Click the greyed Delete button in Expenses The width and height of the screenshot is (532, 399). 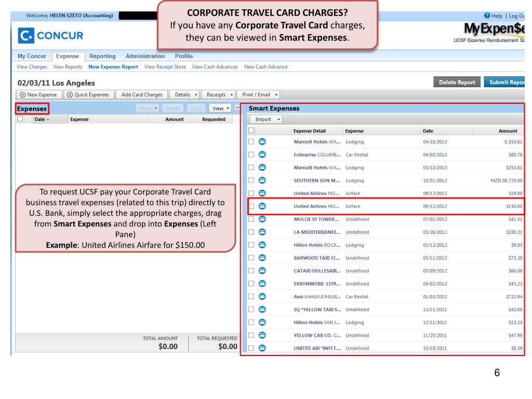(172, 109)
